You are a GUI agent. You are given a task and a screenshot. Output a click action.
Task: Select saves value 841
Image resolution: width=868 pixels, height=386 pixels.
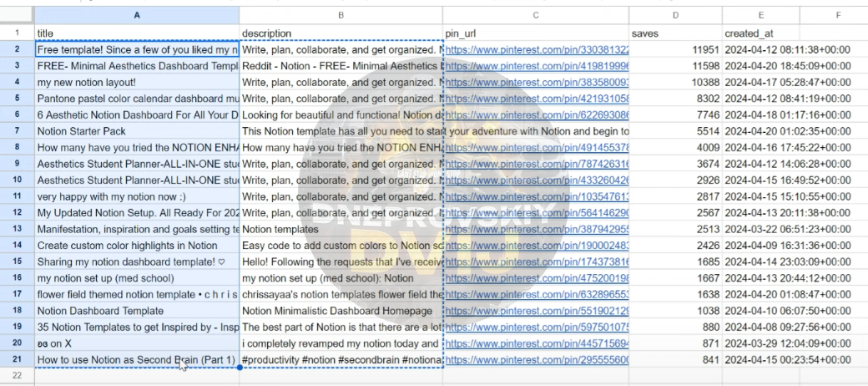675,360
